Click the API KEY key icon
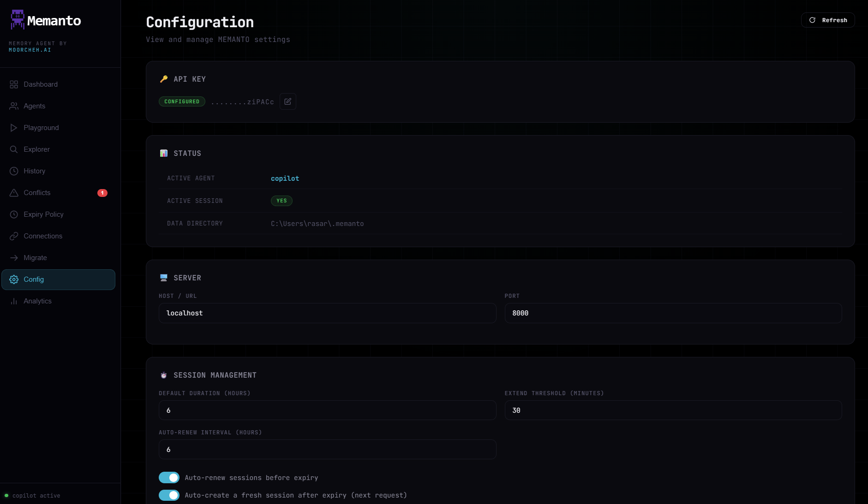 164,79
